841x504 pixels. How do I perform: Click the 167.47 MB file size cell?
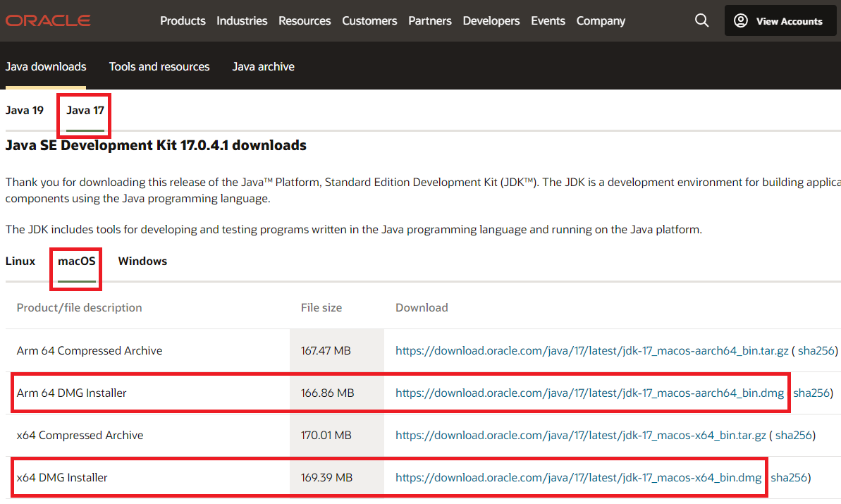tap(337, 350)
